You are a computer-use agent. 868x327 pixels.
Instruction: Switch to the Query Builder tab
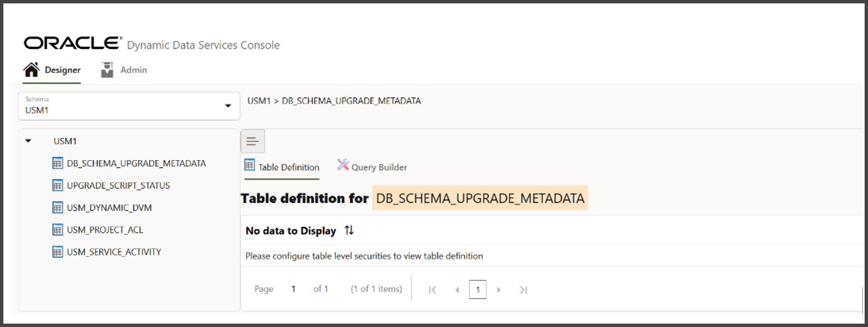pos(378,166)
